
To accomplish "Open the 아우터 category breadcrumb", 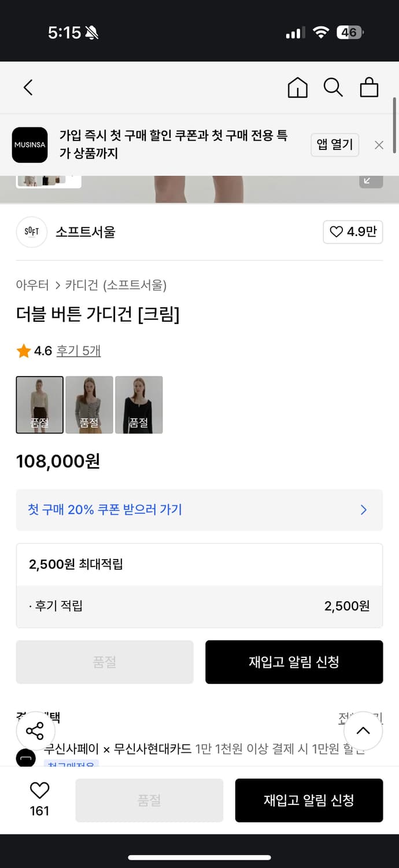I will pyautogui.click(x=32, y=285).
